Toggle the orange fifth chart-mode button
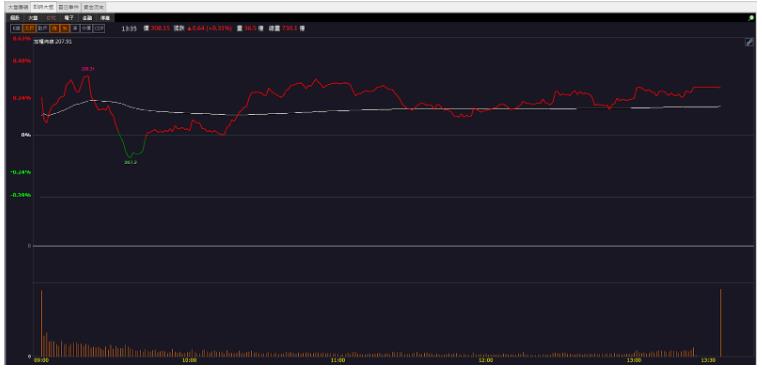 pyautogui.click(x=65, y=28)
